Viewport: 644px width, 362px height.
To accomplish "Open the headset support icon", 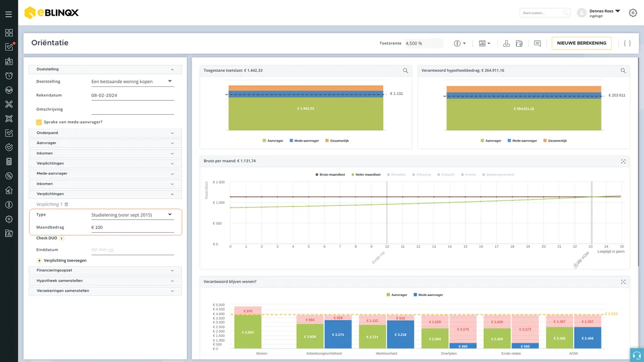I will [x=637, y=355].
